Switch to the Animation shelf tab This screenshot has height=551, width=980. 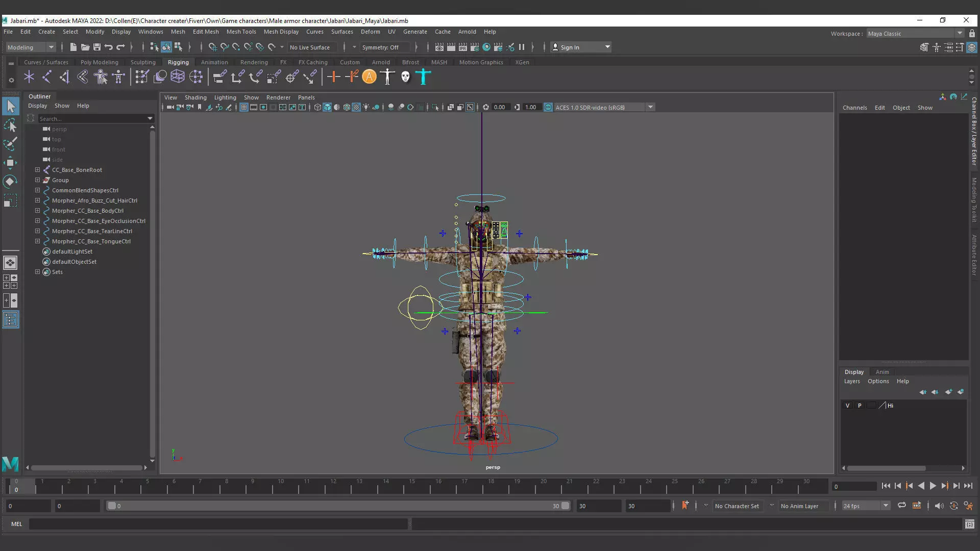[x=214, y=62]
